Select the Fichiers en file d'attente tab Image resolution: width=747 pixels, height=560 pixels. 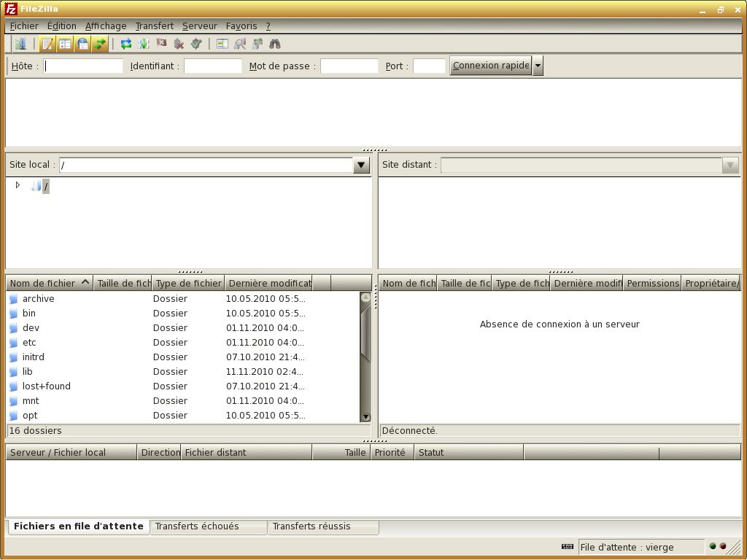[x=79, y=526]
